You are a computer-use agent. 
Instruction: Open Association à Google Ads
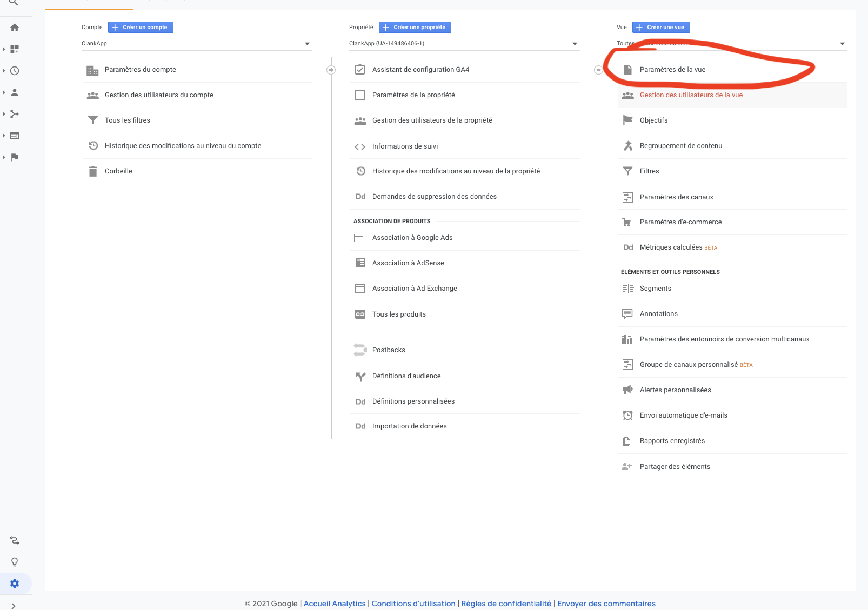(412, 238)
